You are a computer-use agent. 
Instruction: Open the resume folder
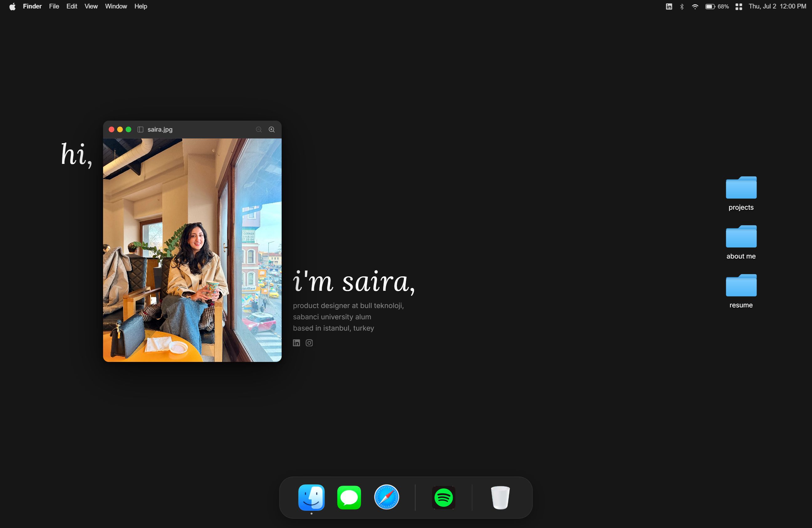coord(741,285)
